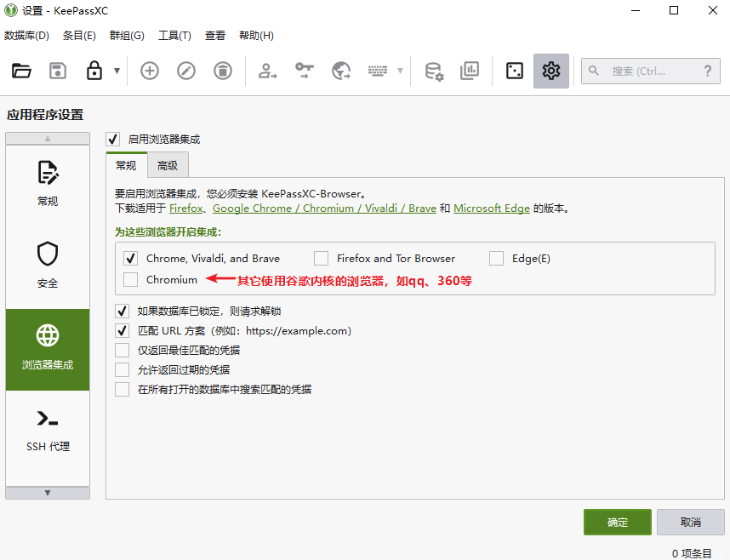Click the lock database padlock icon
Viewport: 730px width, 560px height.
click(94, 71)
